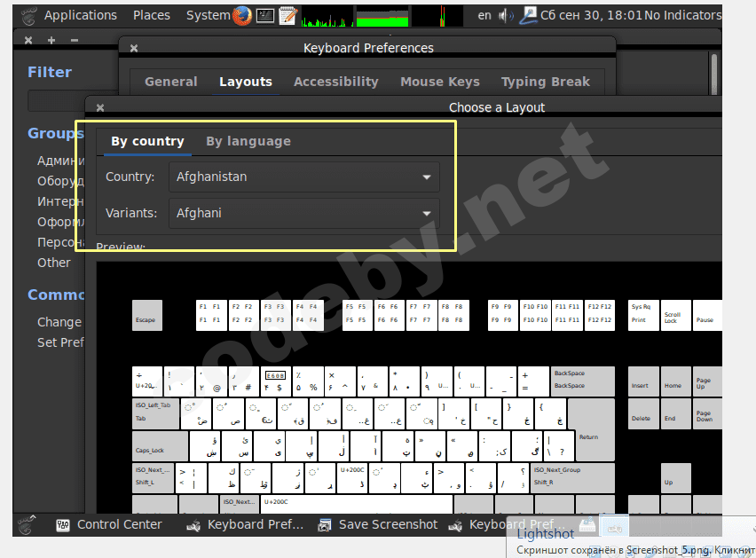Click the Save Screenshot taskbar button
This screenshot has height=558, width=756.
378,525
